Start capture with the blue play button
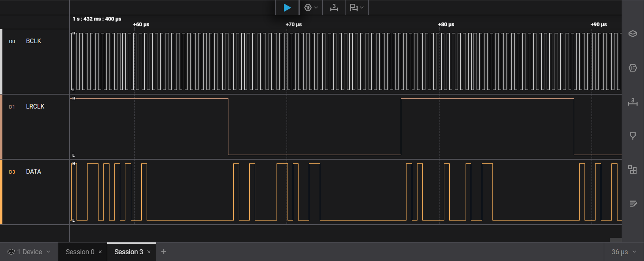 [x=287, y=8]
